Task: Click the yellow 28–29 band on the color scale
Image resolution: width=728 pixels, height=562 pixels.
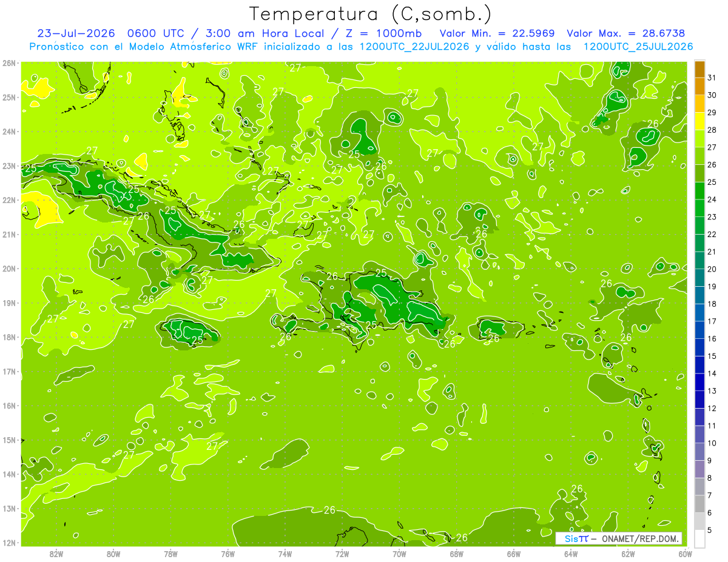Action: pos(699,121)
